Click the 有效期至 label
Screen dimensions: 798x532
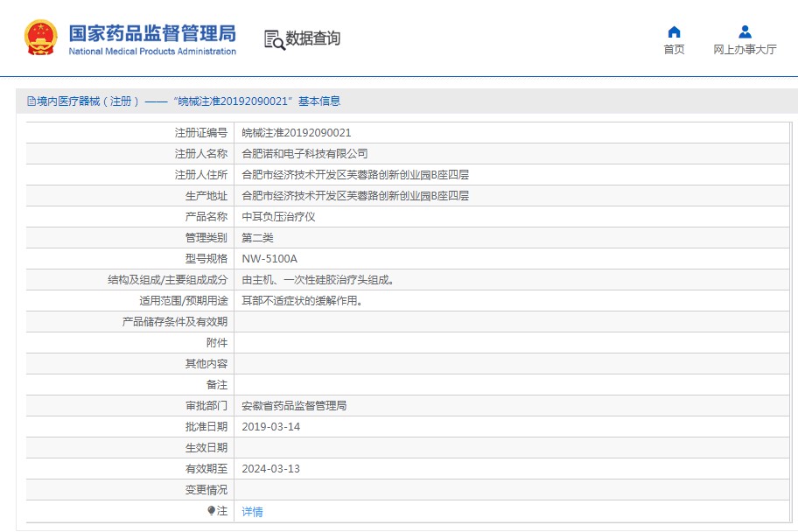[206, 469]
